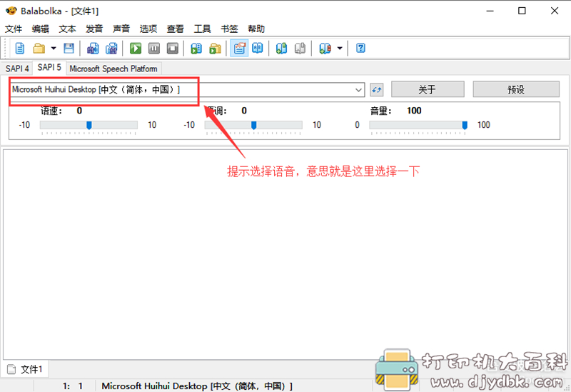Switch to the SAPI 5 tab

pyautogui.click(x=49, y=67)
